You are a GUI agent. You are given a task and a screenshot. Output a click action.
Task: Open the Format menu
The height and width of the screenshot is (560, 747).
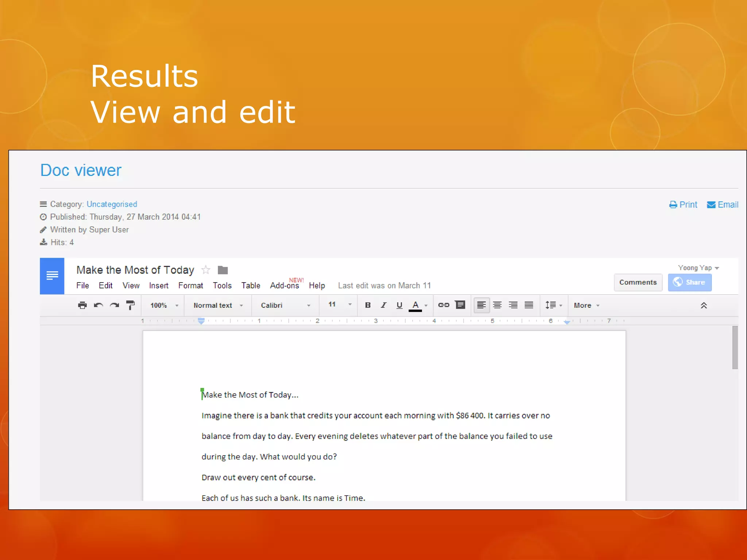(191, 285)
